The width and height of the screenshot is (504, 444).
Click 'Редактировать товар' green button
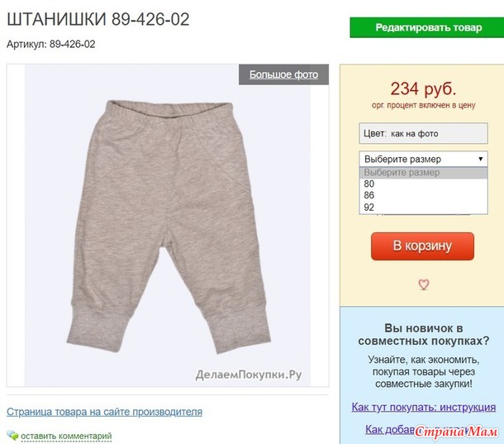tap(427, 27)
